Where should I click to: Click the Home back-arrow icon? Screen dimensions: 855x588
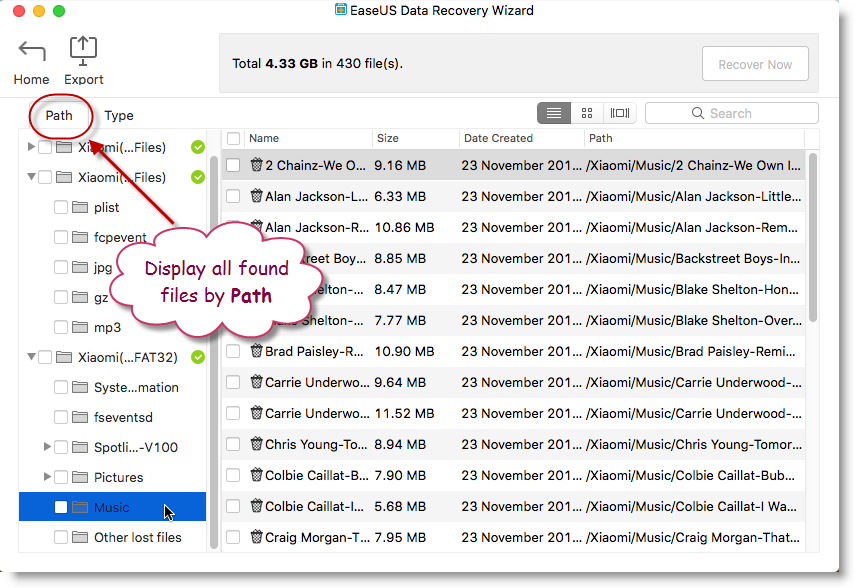click(x=32, y=52)
